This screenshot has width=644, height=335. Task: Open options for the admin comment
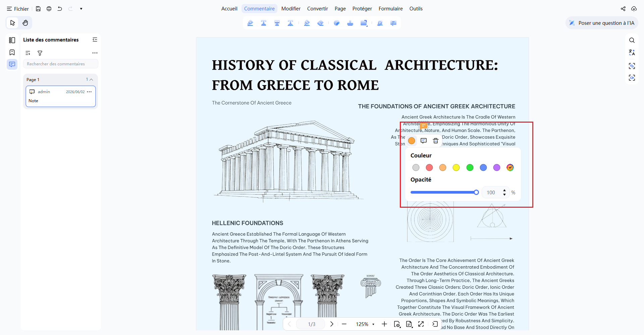coord(89,92)
